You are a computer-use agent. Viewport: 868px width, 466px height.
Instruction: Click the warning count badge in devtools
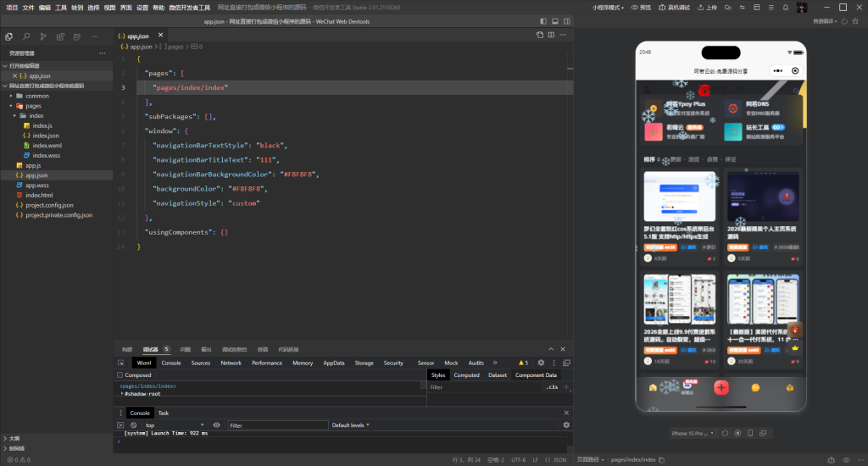[x=524, y=363]
